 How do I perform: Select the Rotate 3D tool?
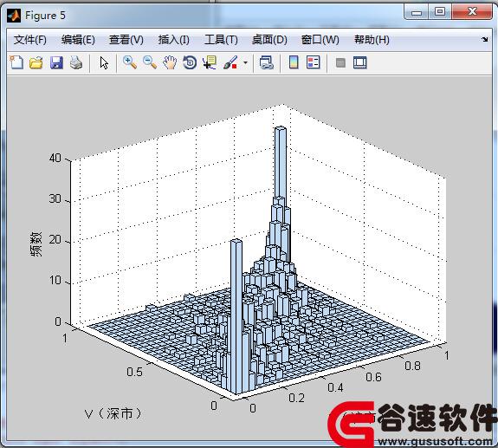(x=190, y=62)
